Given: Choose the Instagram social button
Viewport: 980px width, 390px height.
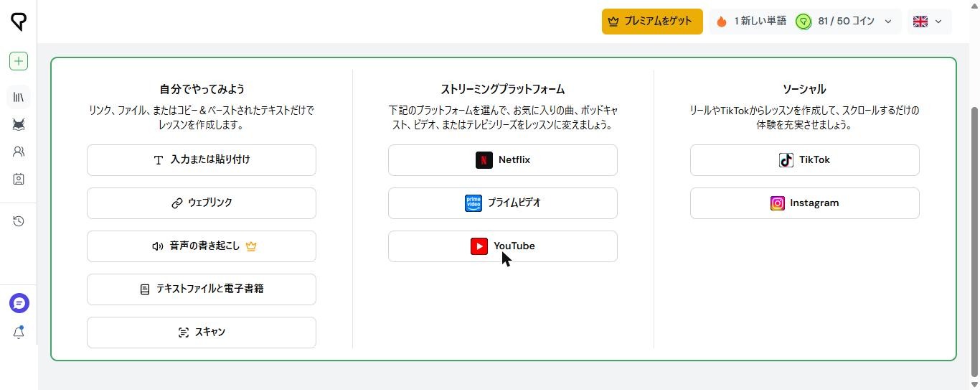Looking at the screenshot, I should point(805,203).
